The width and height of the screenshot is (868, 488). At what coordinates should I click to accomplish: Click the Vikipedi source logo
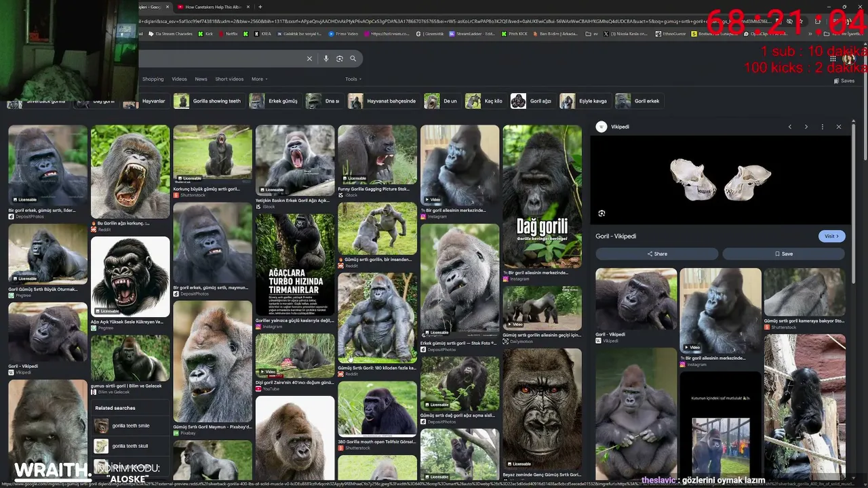[601, 127]
